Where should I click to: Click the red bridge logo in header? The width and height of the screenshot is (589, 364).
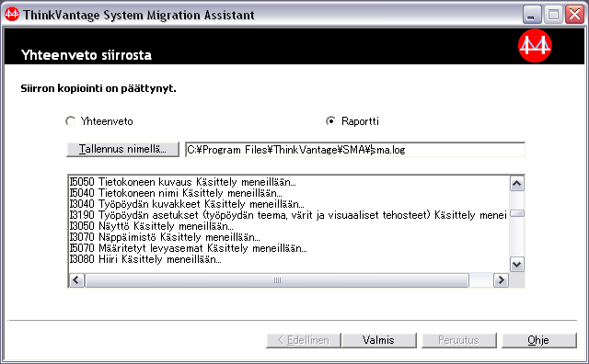(x=535, y=46)
